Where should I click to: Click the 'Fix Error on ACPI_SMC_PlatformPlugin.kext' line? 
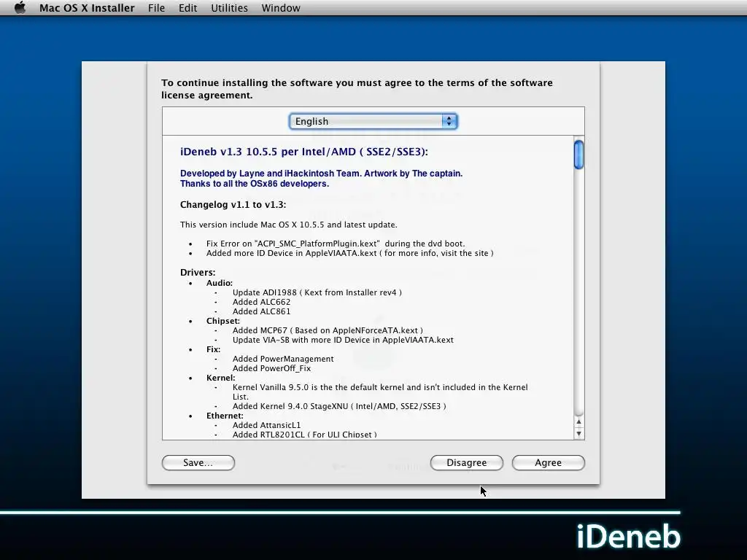coord(336,244)
